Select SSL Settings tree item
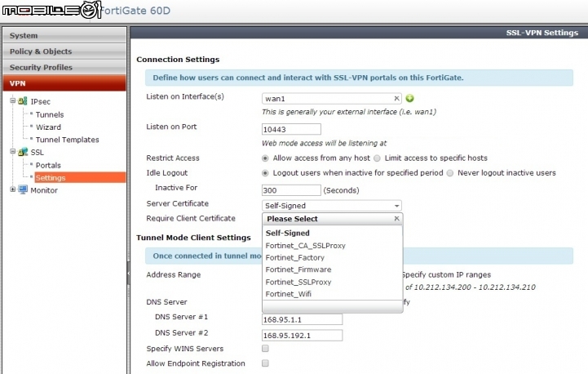 80,178
